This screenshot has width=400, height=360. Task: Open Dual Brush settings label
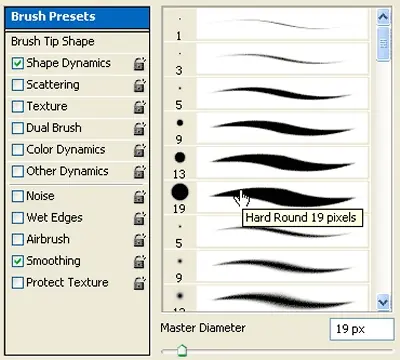(x=54, y=128)
